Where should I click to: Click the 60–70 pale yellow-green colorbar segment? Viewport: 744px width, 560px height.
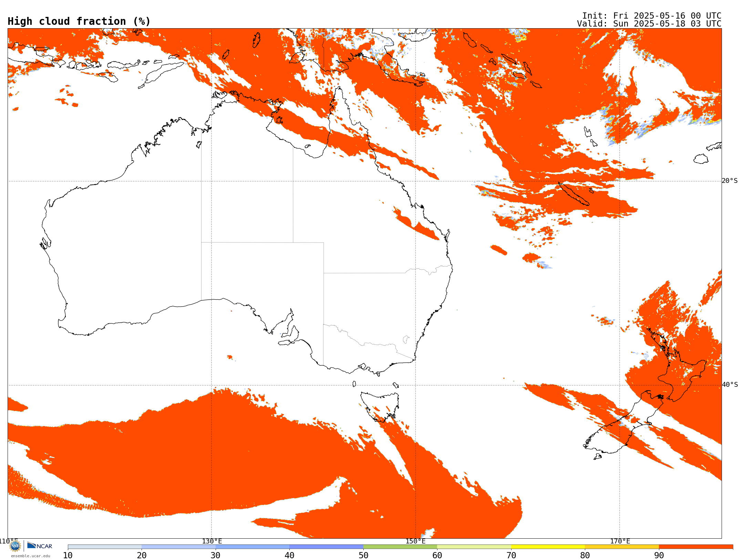pos(474,547)
